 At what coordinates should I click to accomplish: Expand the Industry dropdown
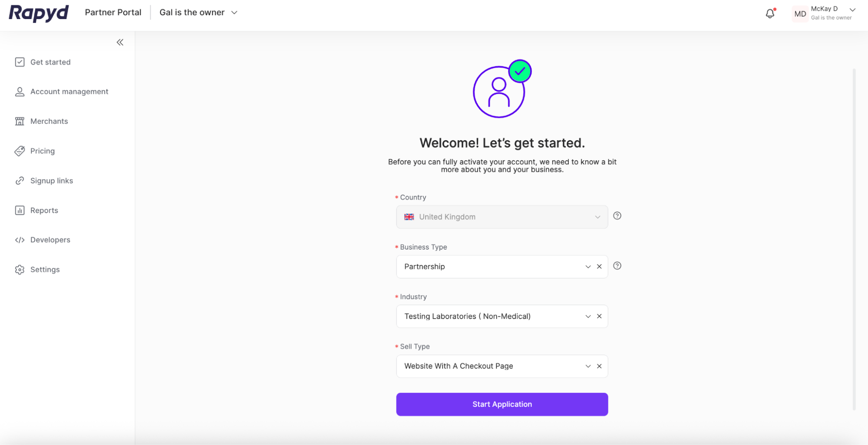click(588, 316)
